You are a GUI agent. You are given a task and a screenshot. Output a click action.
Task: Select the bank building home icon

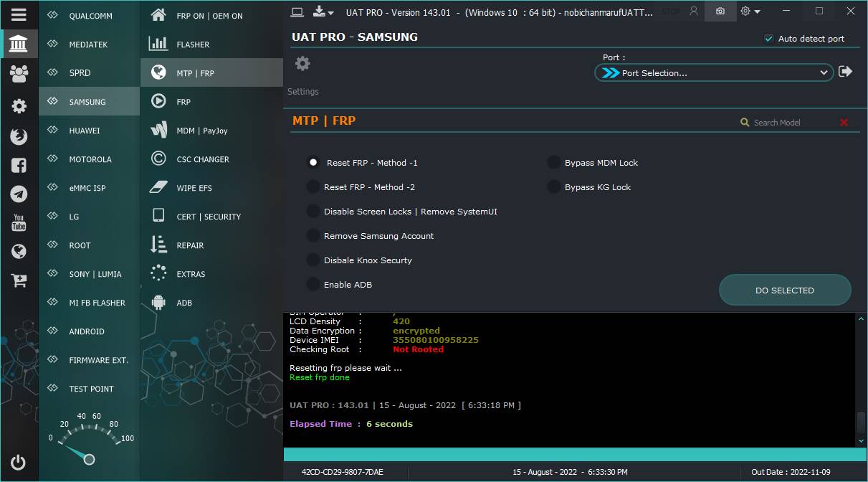19,44
